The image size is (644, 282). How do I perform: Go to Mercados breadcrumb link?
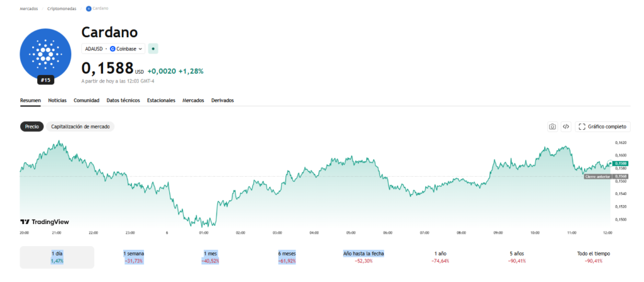(29, 9)
